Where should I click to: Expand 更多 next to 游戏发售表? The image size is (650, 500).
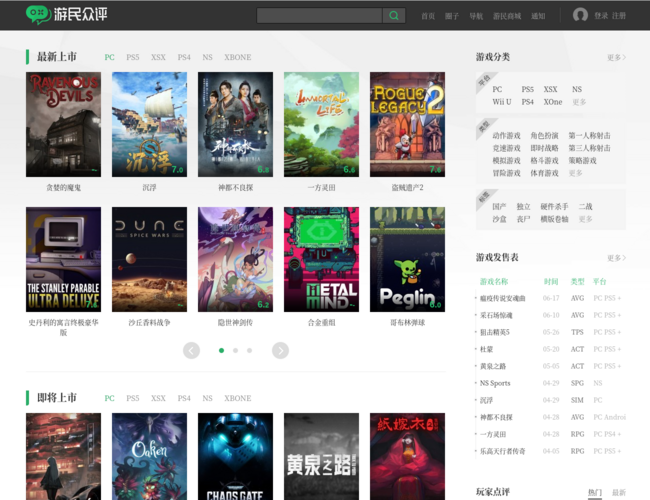(x=616, y=258)
